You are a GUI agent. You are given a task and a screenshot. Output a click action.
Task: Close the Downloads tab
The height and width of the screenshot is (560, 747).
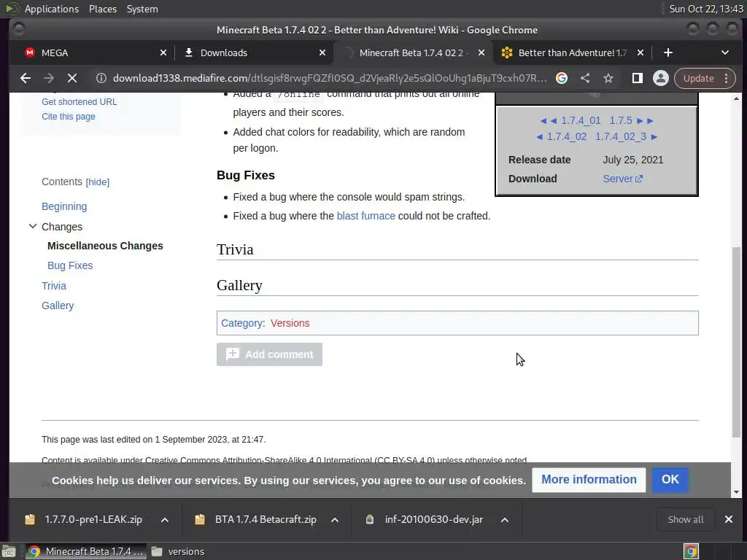pyautogui.click(x=322, y=52)
